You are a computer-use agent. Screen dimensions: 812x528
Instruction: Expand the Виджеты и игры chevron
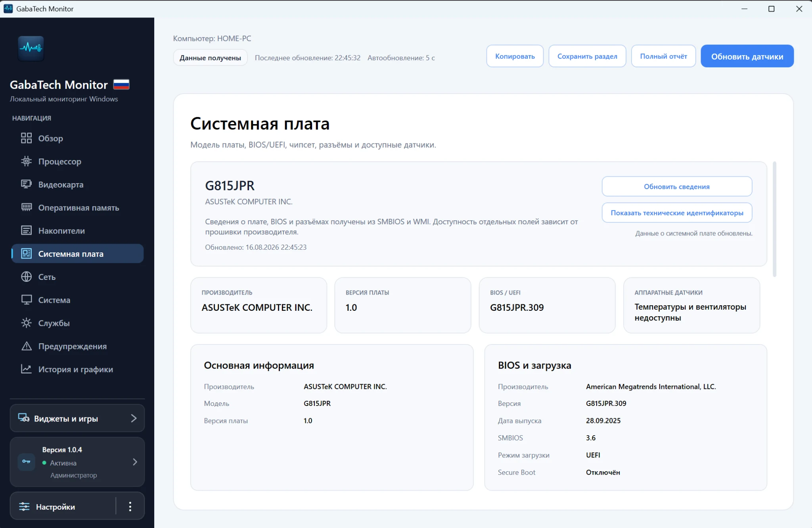[x=134, y=418]
